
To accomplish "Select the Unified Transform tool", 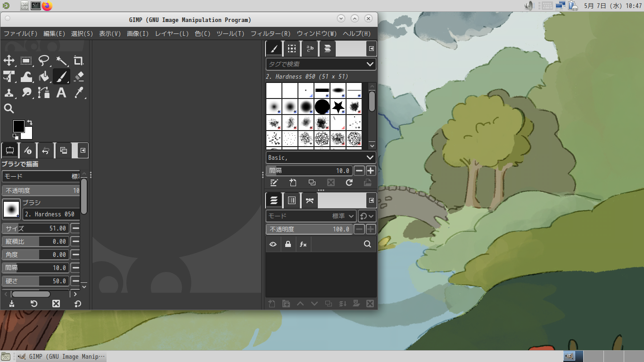I will pos(9,76).
